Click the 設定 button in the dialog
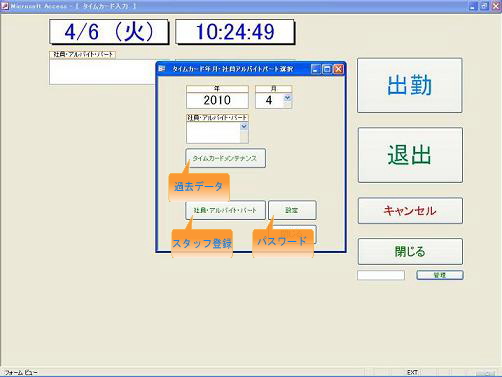Viewport: 502px width, 377px height. 292,210
